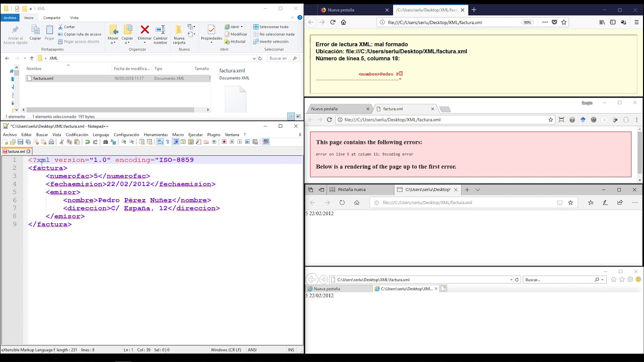644x362 pixels.
Task: Open the Codificación menu in Notepad++
Action: pos(77,135)
